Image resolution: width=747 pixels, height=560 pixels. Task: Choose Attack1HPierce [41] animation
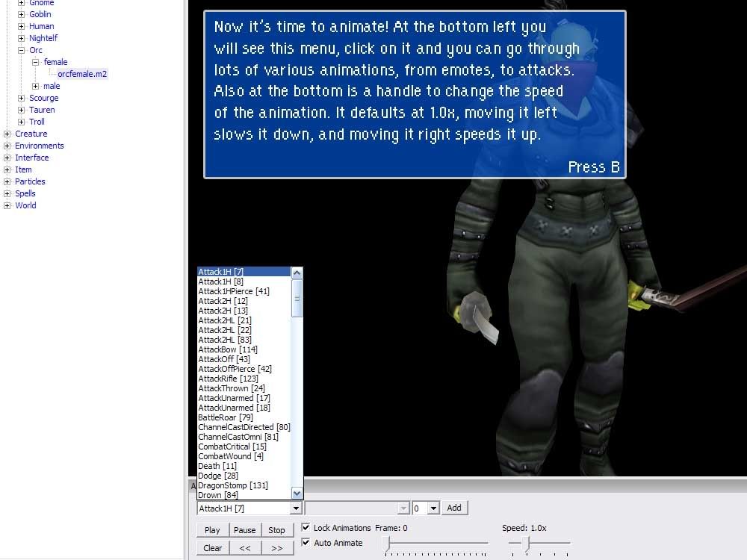(x=244, y=291)
